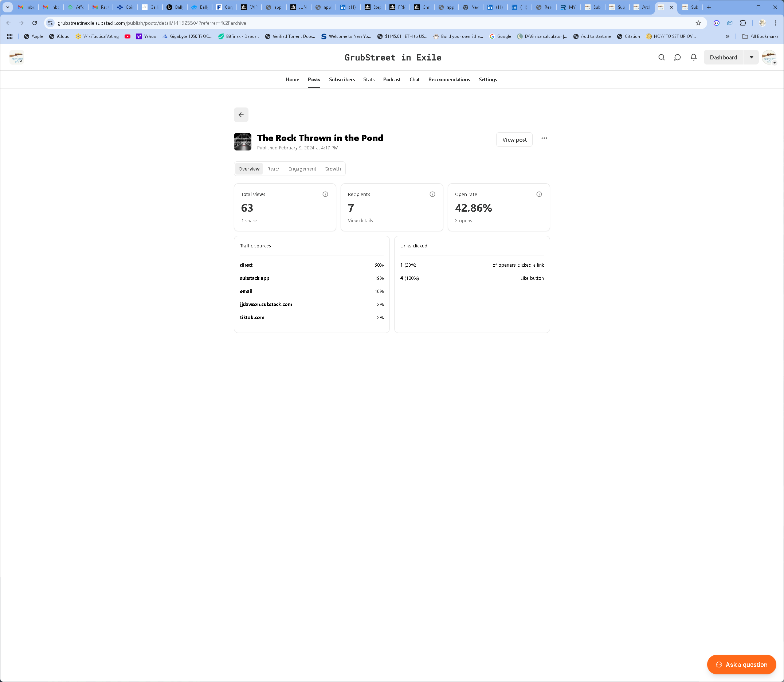Image resolution: width=784 pixels, height=682 pixels.
Task: Open Chrome three-dot menu
Action: (776, 23)
